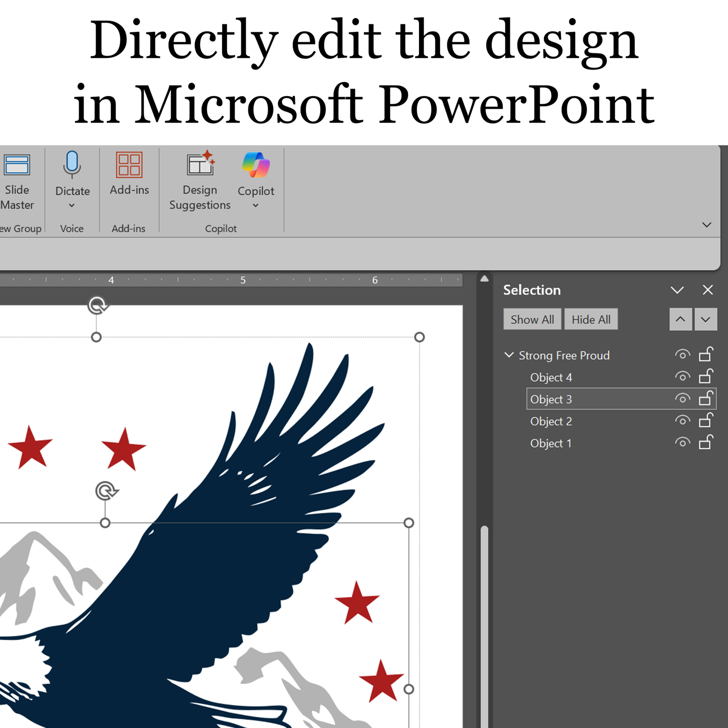Toggle visibility of Strong Free Proud group
Viewport: 728px width, 728px height.
tap(682, 354)
